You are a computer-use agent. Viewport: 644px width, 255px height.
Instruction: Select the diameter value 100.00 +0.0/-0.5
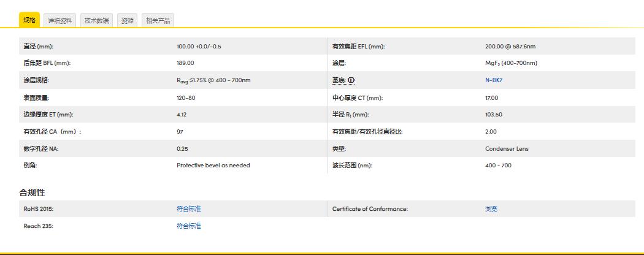point(199,47)
